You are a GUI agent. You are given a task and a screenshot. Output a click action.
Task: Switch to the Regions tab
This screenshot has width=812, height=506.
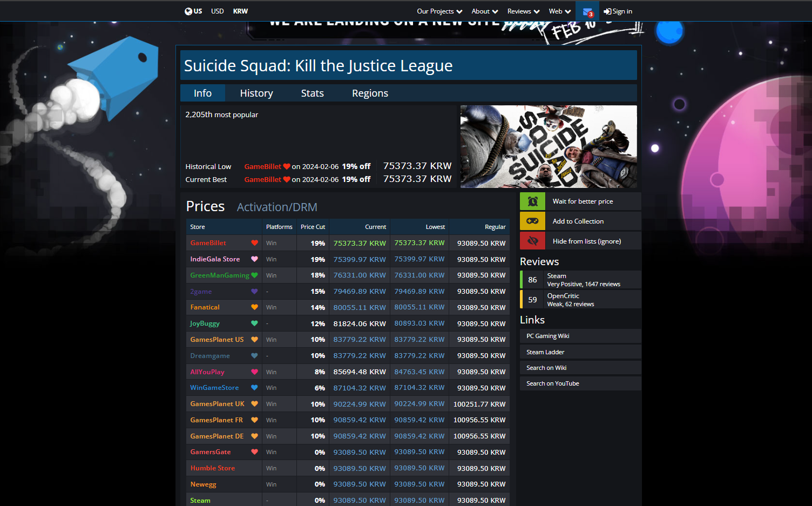click(370, 93)
